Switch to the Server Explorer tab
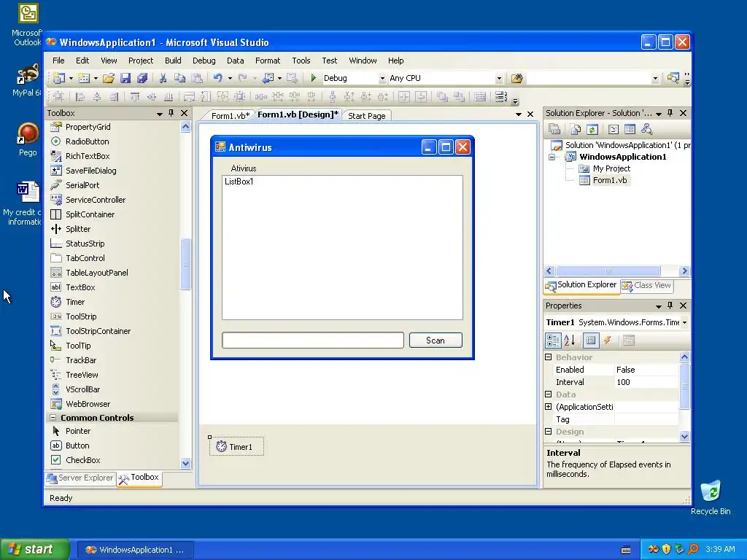Viewport: 747px width, 560px height. pos(80,478)
